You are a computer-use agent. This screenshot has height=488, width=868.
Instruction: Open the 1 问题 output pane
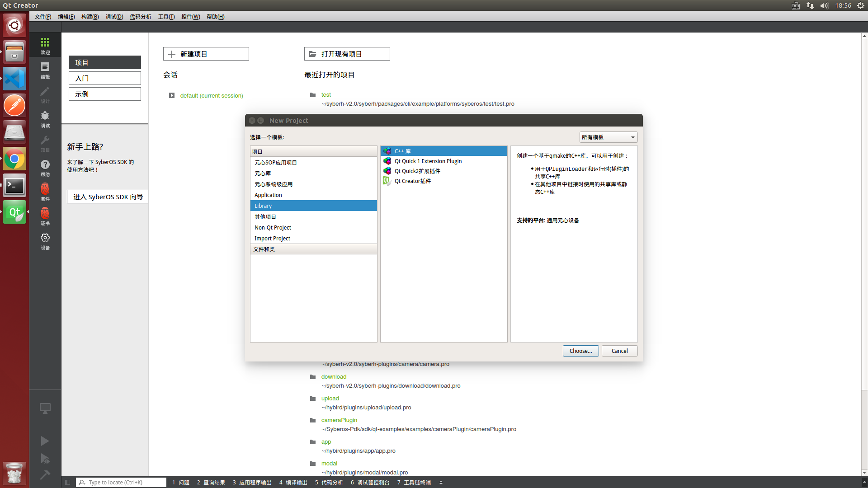coord(181,482)
